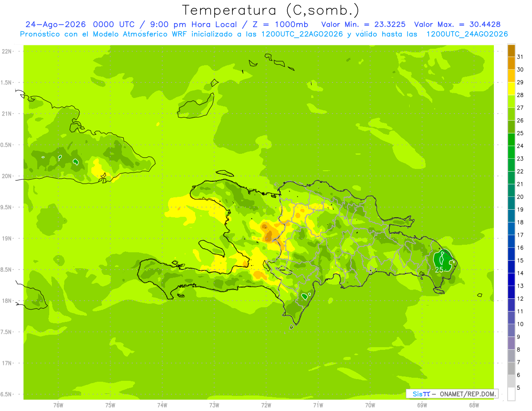Click the legend color band between 16 and 17
The height and width of the screenshot is (411, 532).
coord(511,242)
